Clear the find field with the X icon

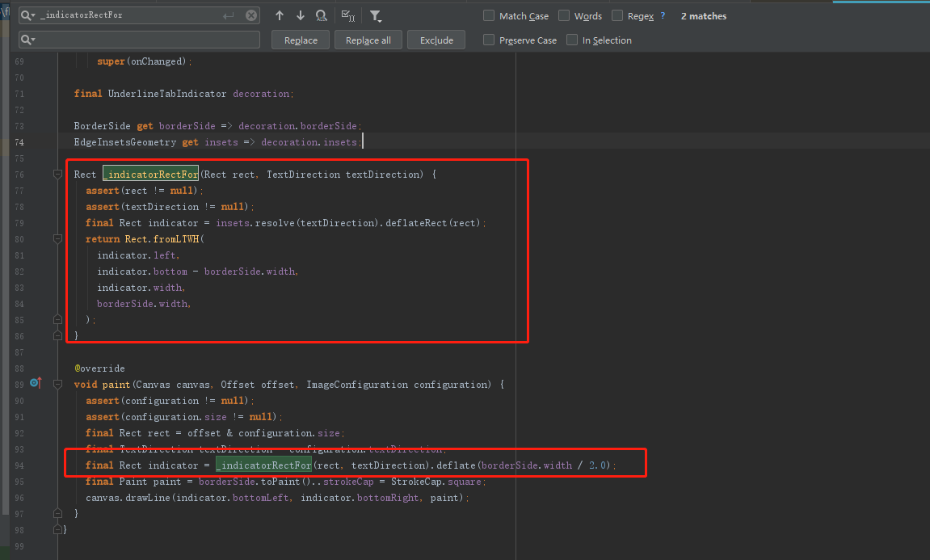pos(251,15)
